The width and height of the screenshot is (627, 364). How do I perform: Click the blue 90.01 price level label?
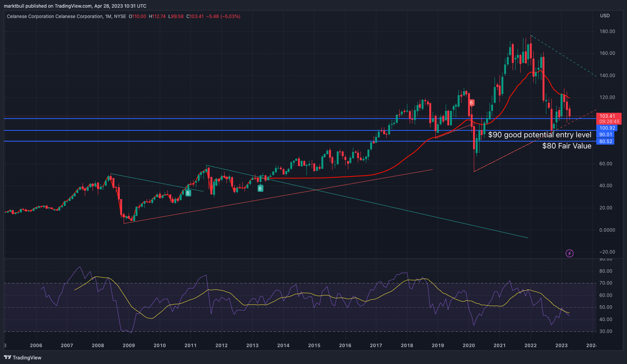pyautogui.click(x=605, y=135)
